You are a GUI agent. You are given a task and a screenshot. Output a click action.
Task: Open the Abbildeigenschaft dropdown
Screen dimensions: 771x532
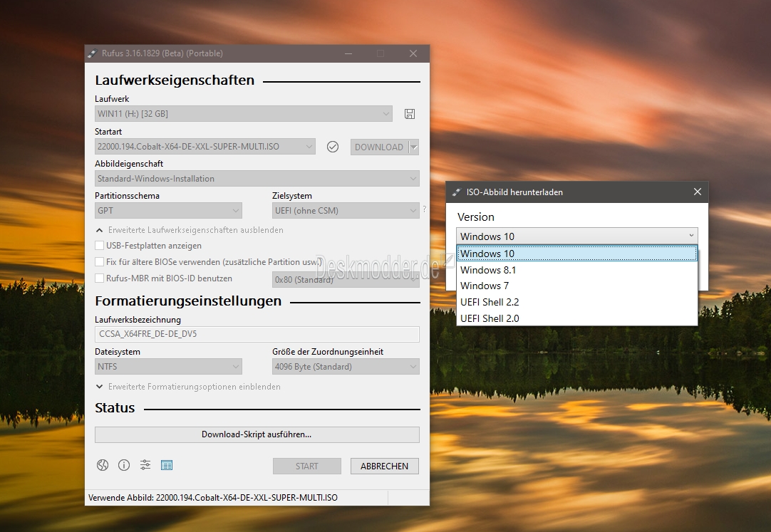[x=257, y=178]
